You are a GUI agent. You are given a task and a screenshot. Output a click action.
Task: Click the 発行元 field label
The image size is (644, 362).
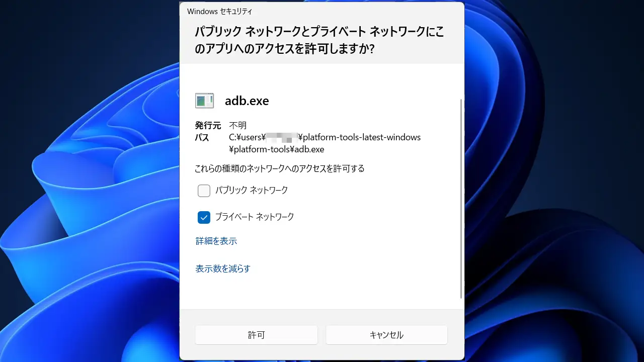click(208, 126)
